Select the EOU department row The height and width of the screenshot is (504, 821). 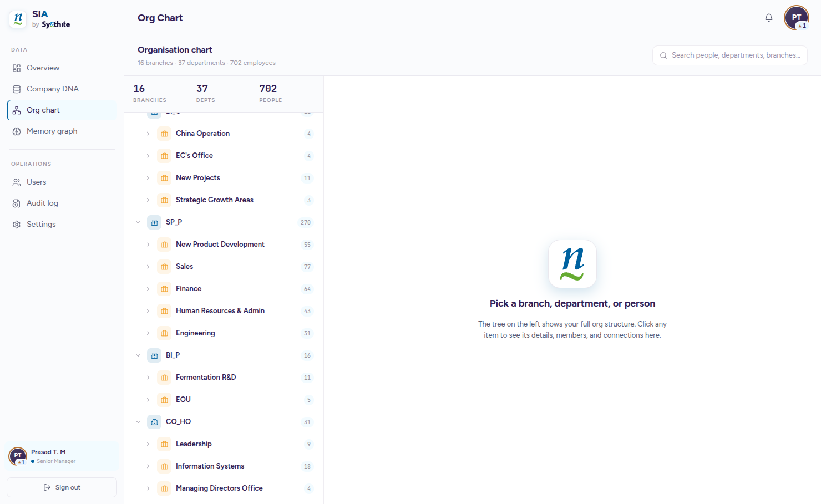coord(224,400)
